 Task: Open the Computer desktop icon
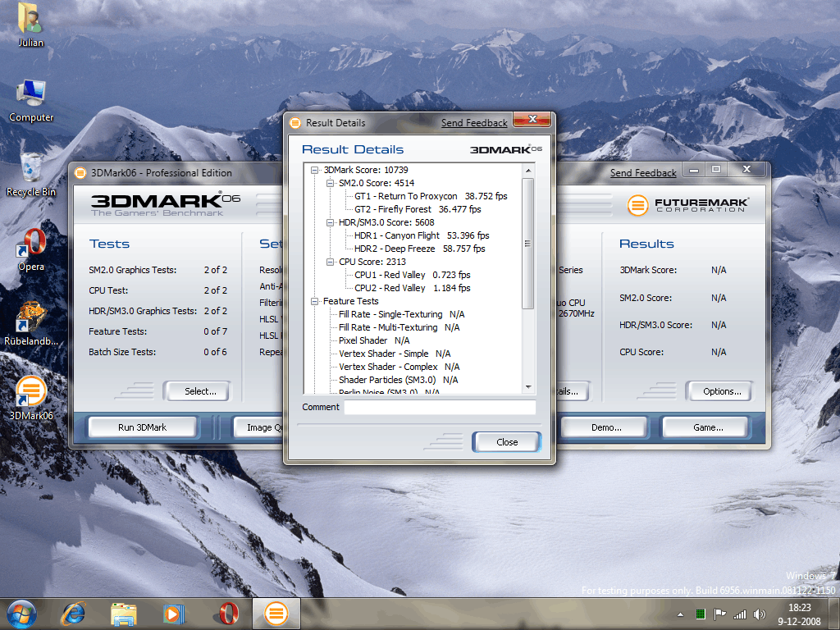point(31,100)
